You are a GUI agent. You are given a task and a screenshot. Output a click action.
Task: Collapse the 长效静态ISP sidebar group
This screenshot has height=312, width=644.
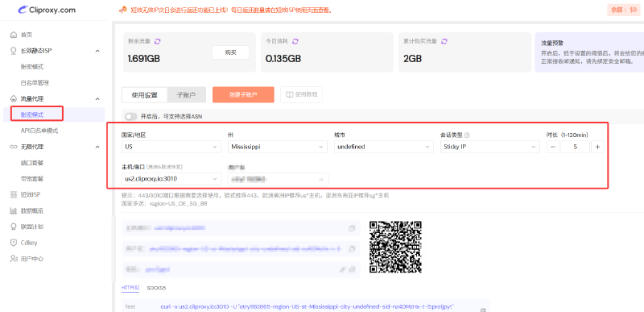click(x=97, y=51)
